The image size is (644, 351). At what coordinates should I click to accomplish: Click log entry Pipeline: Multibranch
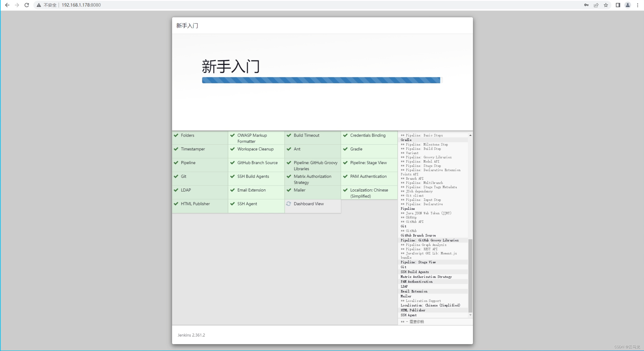(422, 183)
